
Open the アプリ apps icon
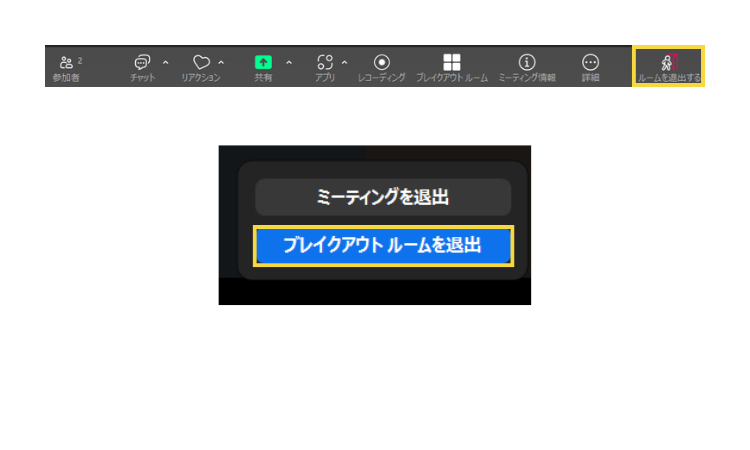[324, 62]
